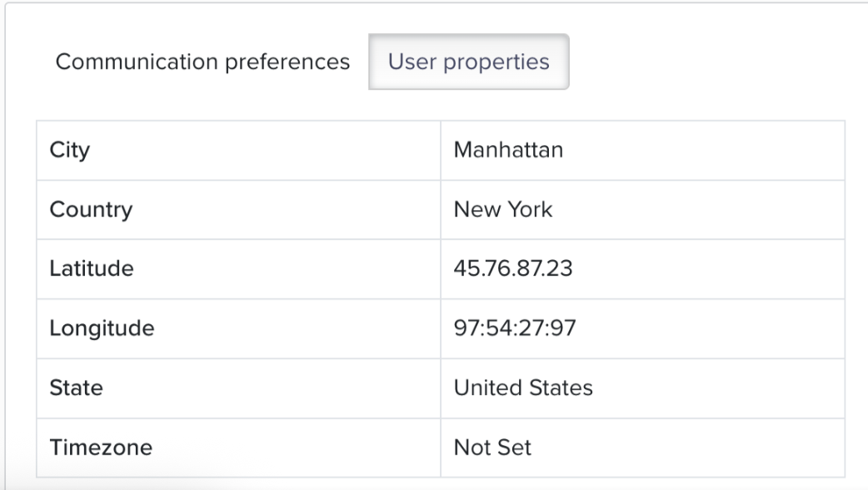Switch to the Communication preferences tab

(x=201, y=61)
